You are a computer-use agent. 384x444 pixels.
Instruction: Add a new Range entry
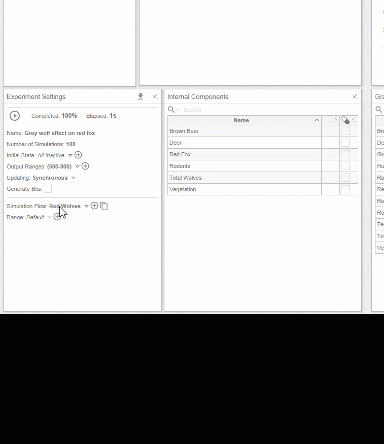[x=57, y=217]
